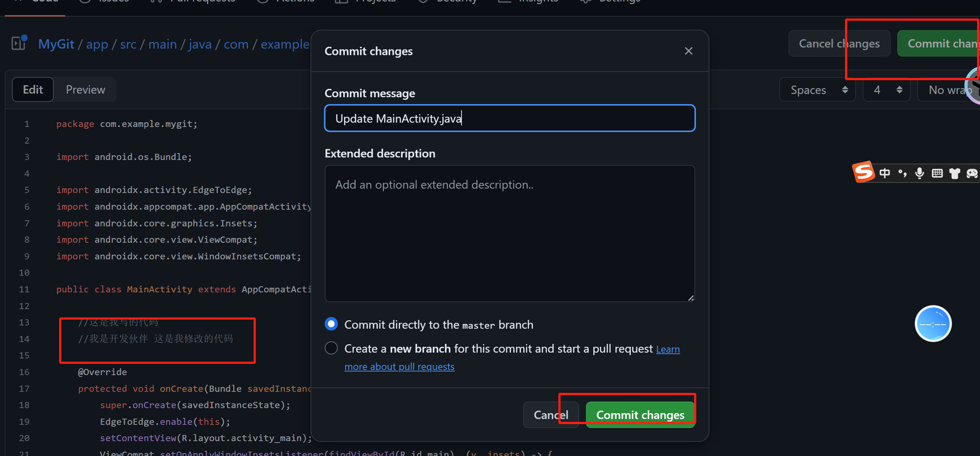Click the setContentView code line
The height and width of the screenshot is (456, 980).
coord(205,438)
